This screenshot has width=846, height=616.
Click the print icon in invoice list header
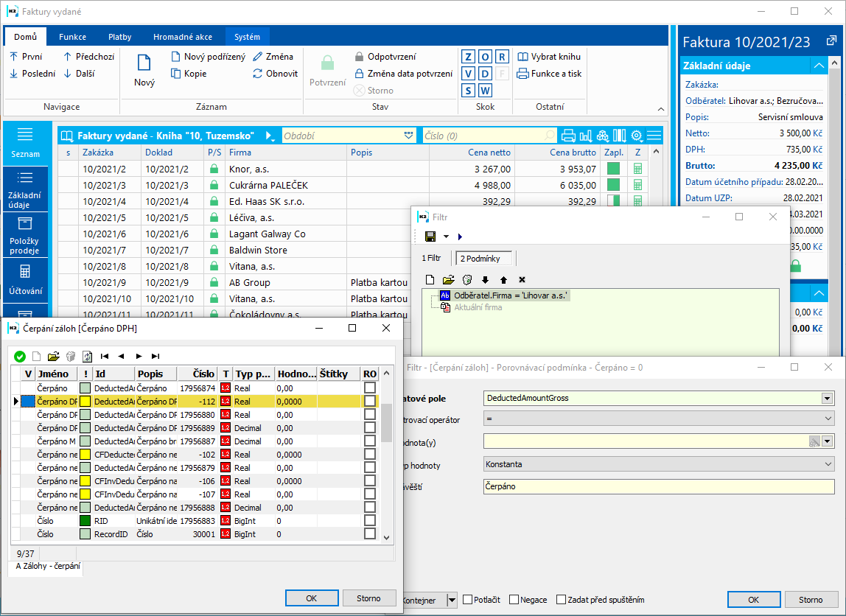coord(568,136)
